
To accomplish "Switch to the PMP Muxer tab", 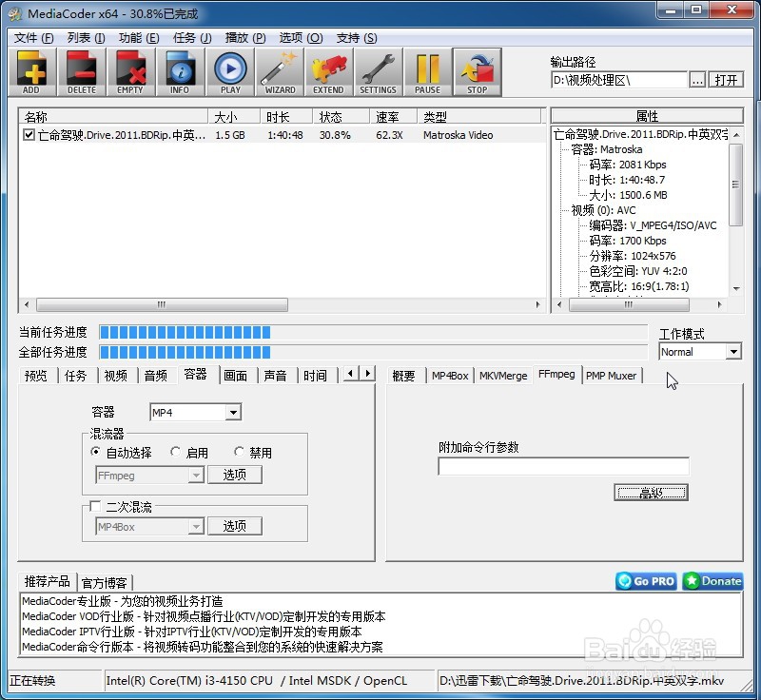I will pyautogui.click(x=611, y=376).
